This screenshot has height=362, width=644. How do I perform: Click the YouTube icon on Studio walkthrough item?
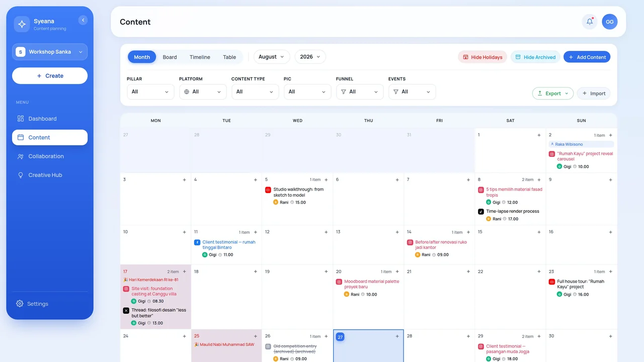click(268, 190)
